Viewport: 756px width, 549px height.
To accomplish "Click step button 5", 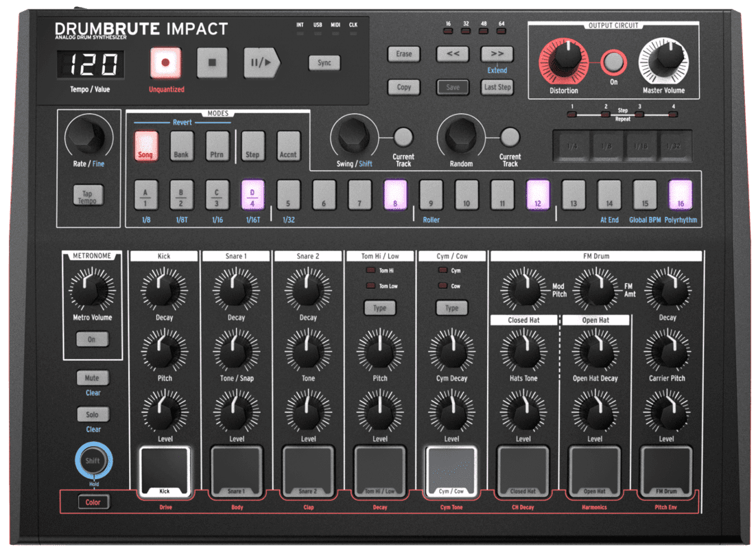I will (x=288, y=195).
